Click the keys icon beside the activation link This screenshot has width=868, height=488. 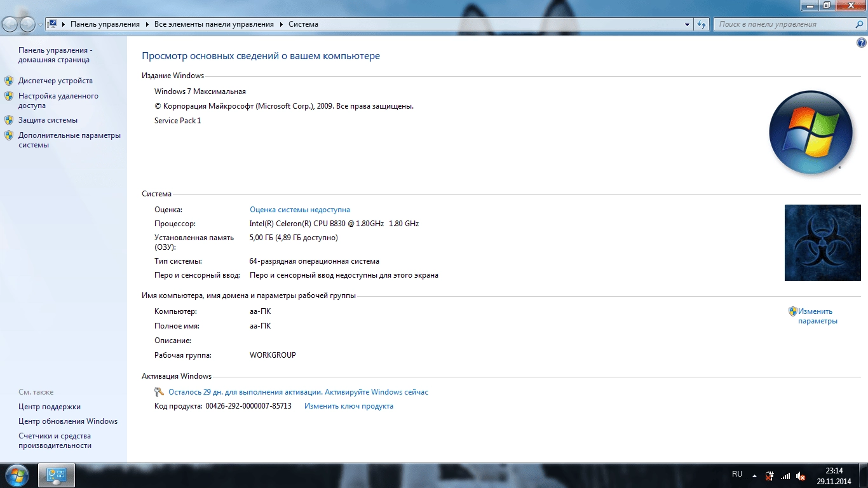click(x=159, y=392)
